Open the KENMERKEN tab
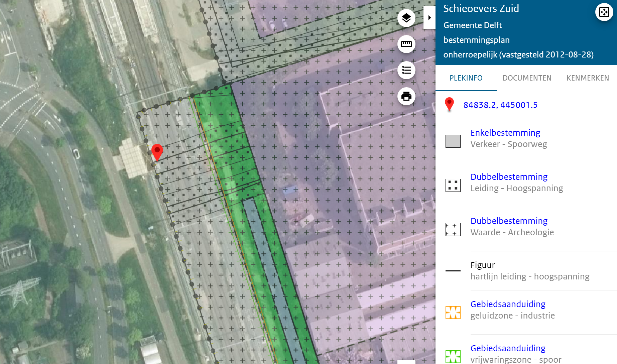This screenshot has width=617, height=364. 588,78
